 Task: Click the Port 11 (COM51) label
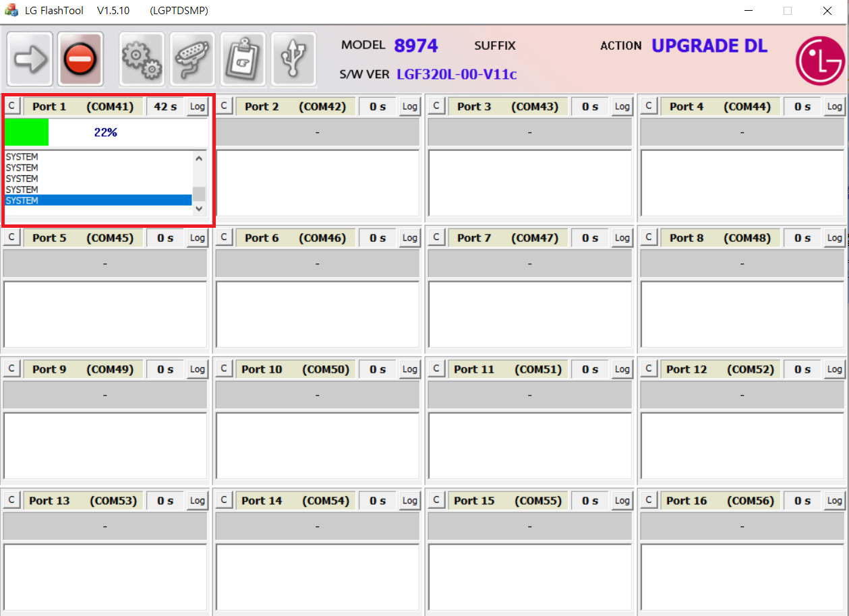[508, 369]
